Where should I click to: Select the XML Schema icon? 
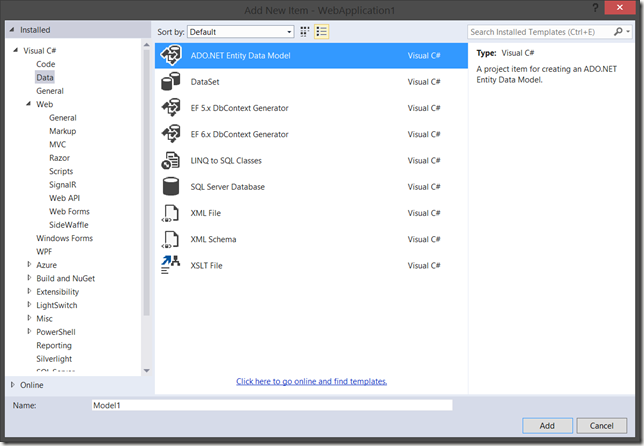pyautogui.click(x=171, y=239)
